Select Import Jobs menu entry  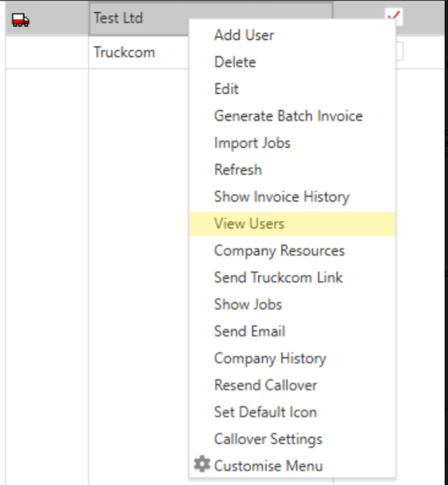click(252, 143)
